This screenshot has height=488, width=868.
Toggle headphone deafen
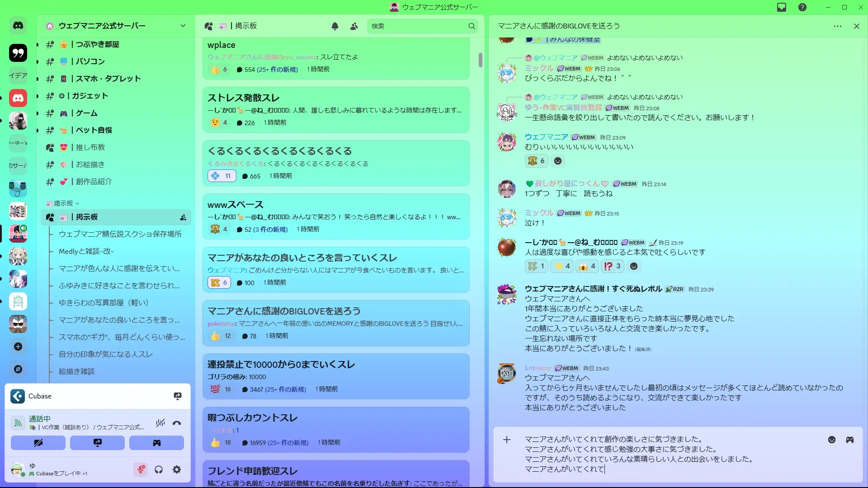(x=159, y=469)
